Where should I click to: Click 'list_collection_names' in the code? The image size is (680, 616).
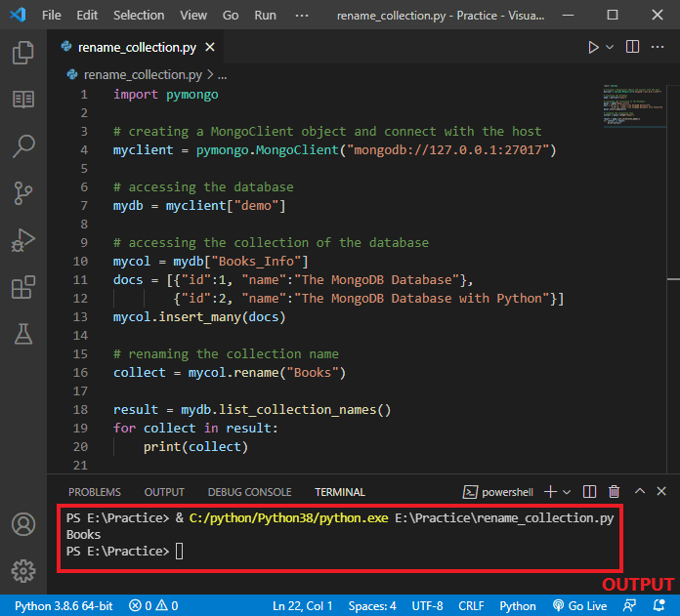[297, 410]
